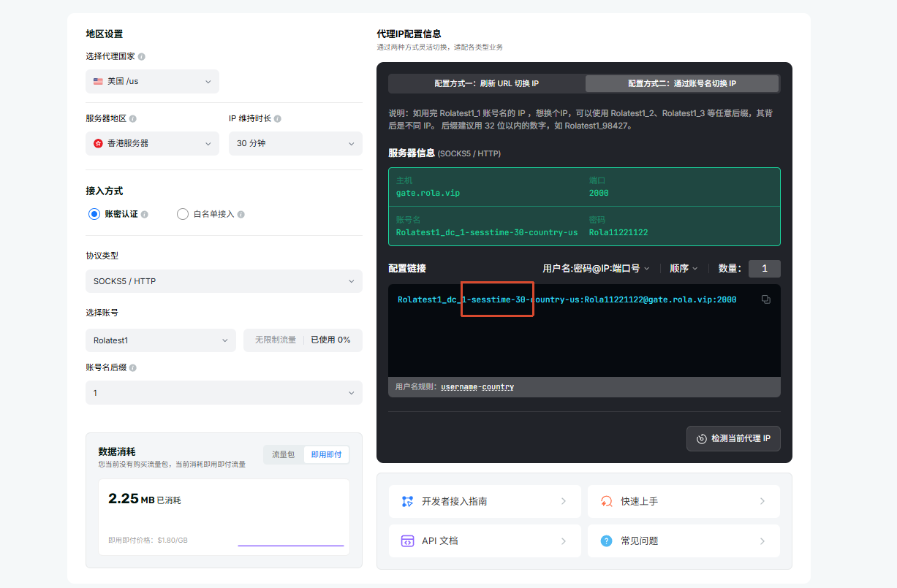Image resolution: width=897 pixels, height=588 pixels.
Task: Switch to 即用即付 tab in 数据消耗
Action: tap(326, 455)
